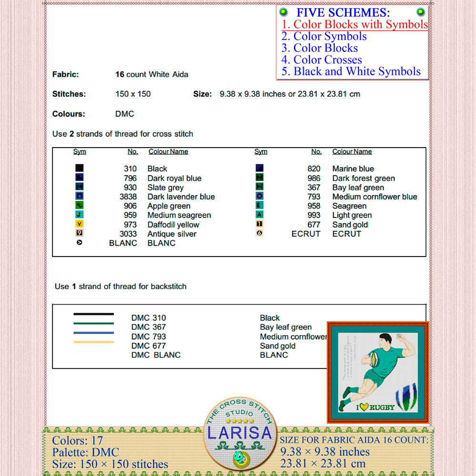Click the left Sym column header
476x476 pixels.
(x=79, y=151)
